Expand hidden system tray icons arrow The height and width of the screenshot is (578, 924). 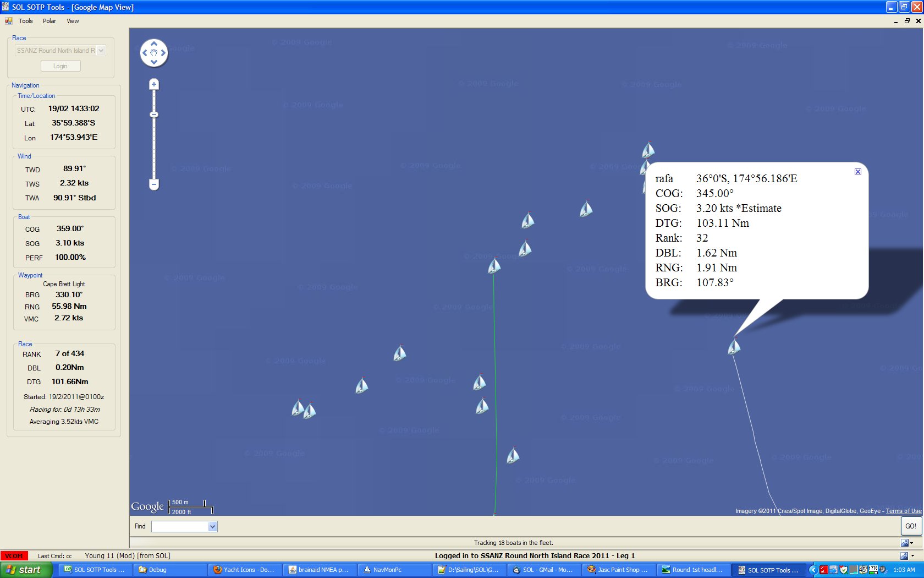813,570
